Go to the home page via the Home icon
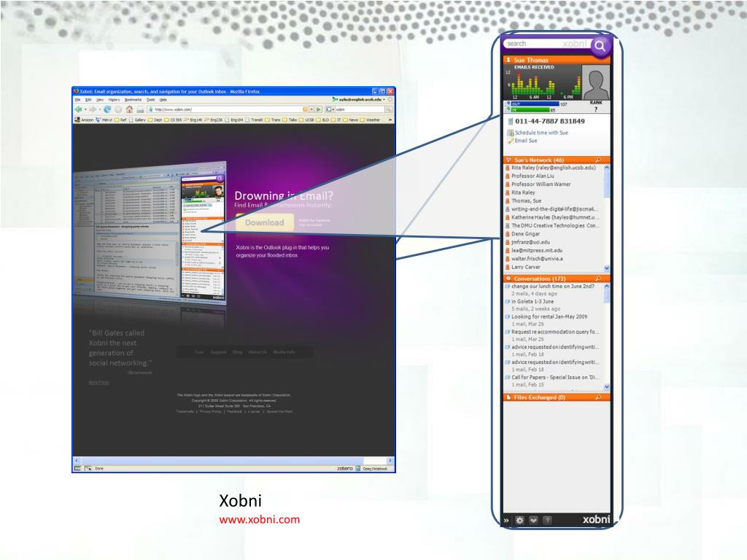Viewport: 747px width, 560px height. 129,109
